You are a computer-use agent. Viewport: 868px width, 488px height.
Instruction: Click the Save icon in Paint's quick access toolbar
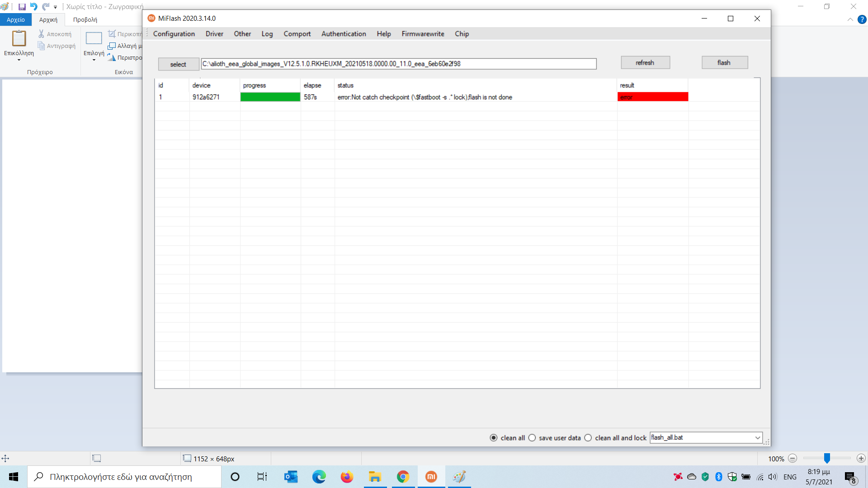pos(22,7)
